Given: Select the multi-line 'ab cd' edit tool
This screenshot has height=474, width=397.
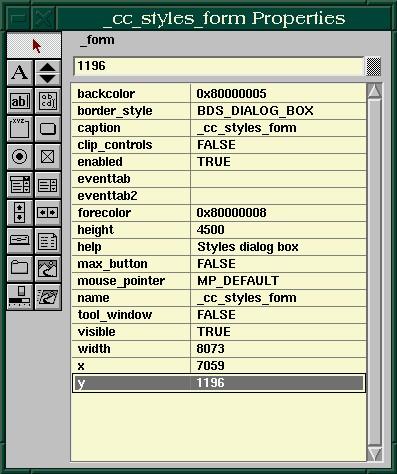Looking at the screenshot, I should point(48,101).
